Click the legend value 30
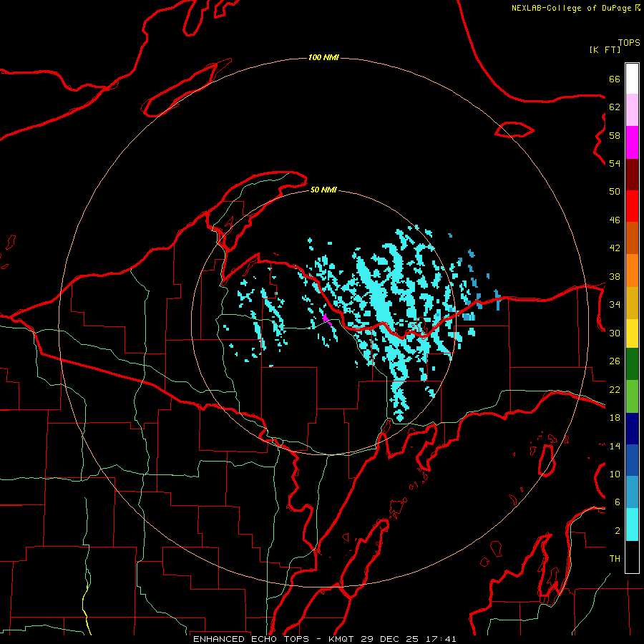Viewport: 644px width, 644px height. pos(615,333)
